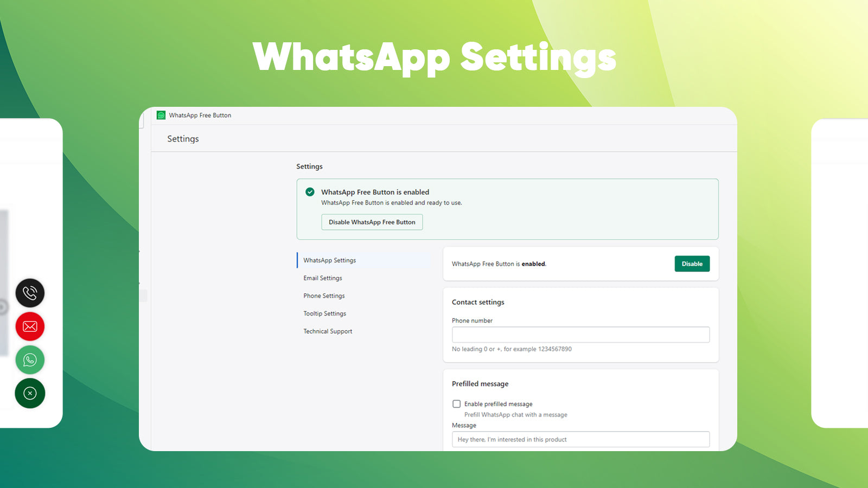
Task: Click the prefilled Message text field
Action: click(580, 439)
